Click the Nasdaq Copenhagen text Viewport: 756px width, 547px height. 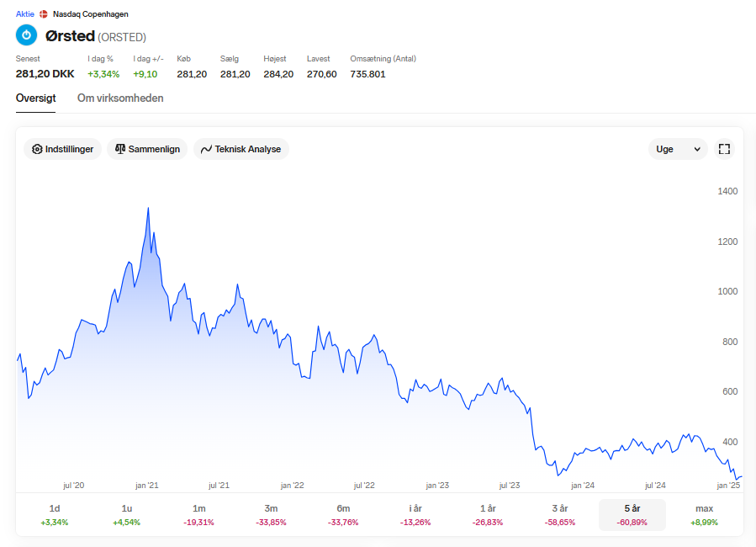click(91, 14)
